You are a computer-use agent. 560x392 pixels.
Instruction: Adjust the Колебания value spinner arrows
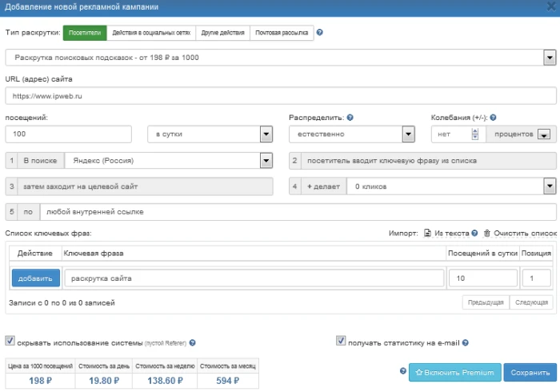pyautogui.click(x=475, y=134)
